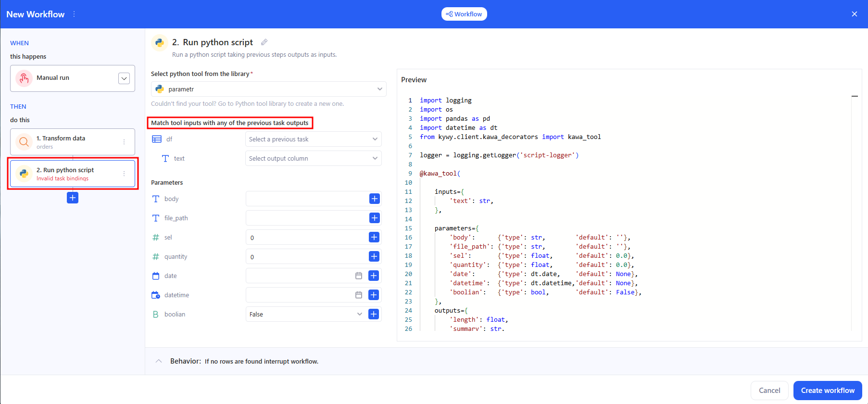Click plus button to add new workflow step
868x404 pixels.
click(73, 198)
